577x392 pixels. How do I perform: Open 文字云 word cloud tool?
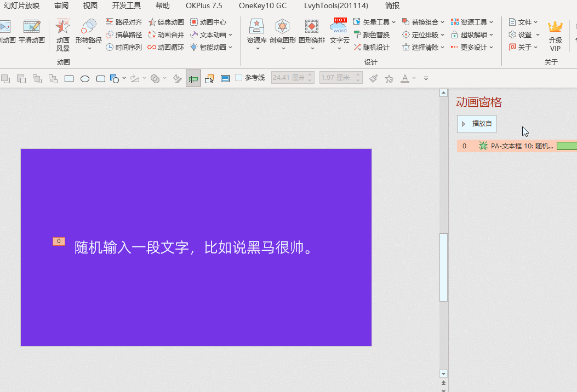point(339,34)
